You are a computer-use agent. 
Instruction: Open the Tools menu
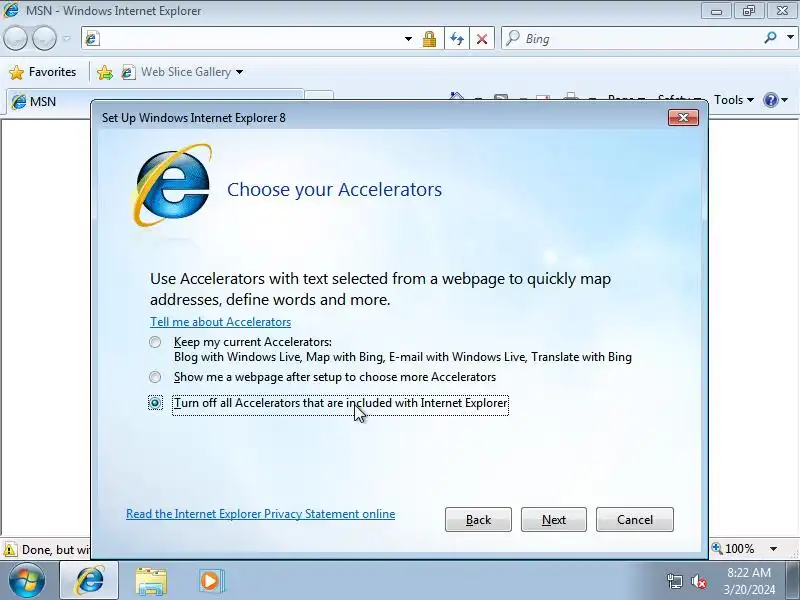click(x=734, y=99)
